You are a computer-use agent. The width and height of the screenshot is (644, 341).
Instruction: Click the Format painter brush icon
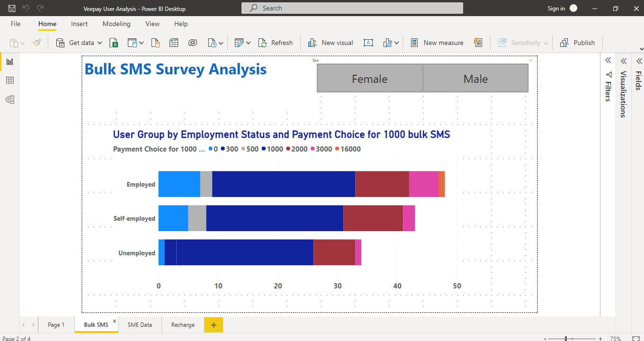pyautogui.click(x=37, y=43)
